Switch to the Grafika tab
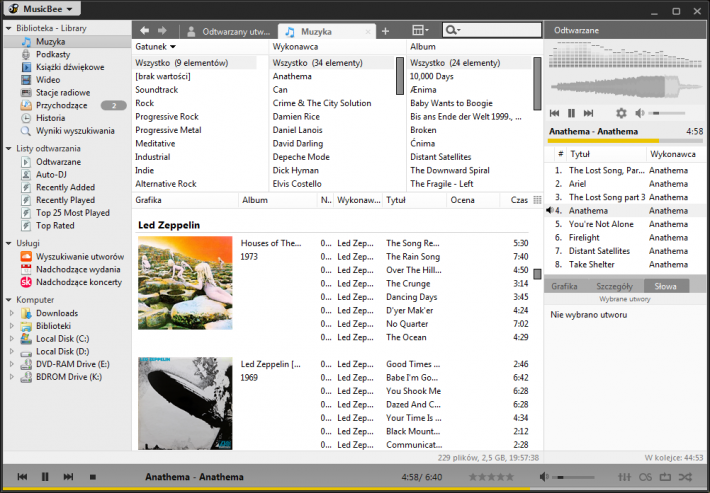The image size is (710, 493). [x=564, y=286]
